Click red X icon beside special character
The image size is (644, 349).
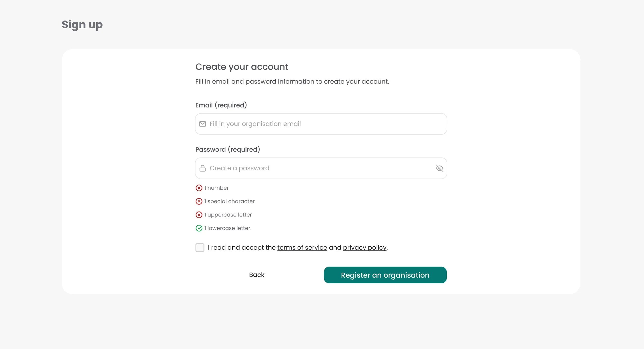[x=199, y=201]
